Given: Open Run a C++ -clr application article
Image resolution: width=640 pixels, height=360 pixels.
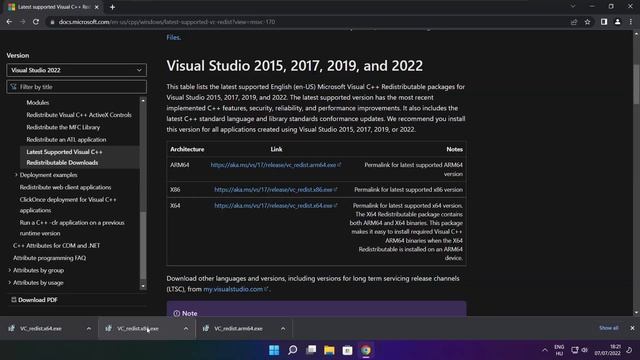Looking at the screenshot, I should [72, 228].
